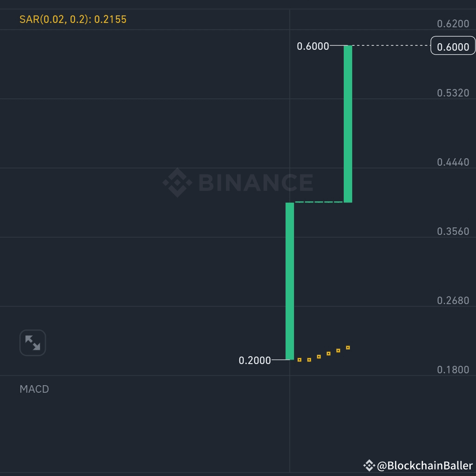Expand the MACD indicator section

click(x=34, y=389)
